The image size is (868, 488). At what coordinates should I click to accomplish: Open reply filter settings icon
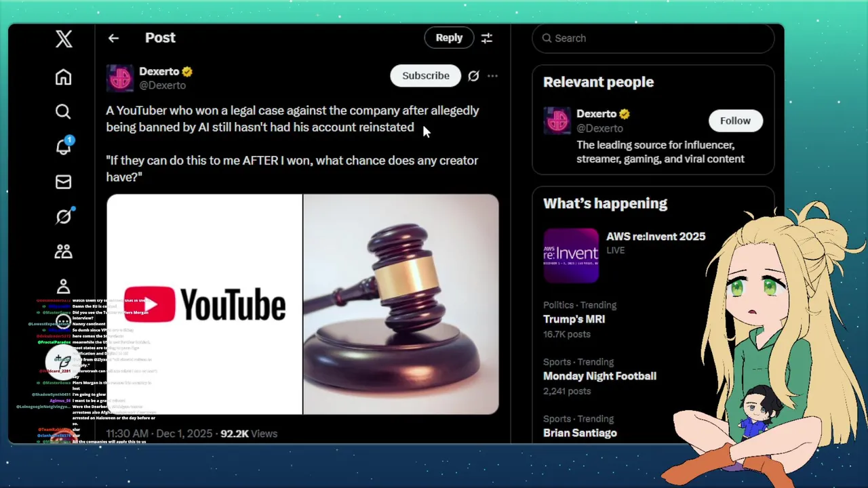point(487,39)
